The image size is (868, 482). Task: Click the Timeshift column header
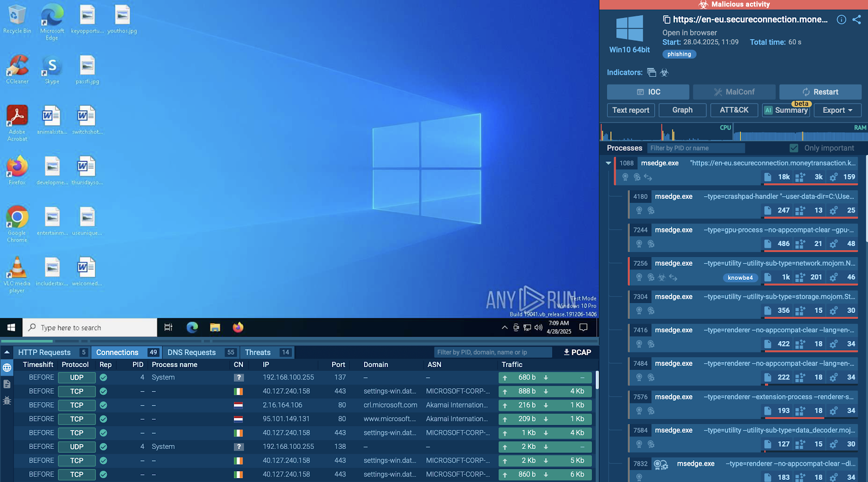click(38, 365)
